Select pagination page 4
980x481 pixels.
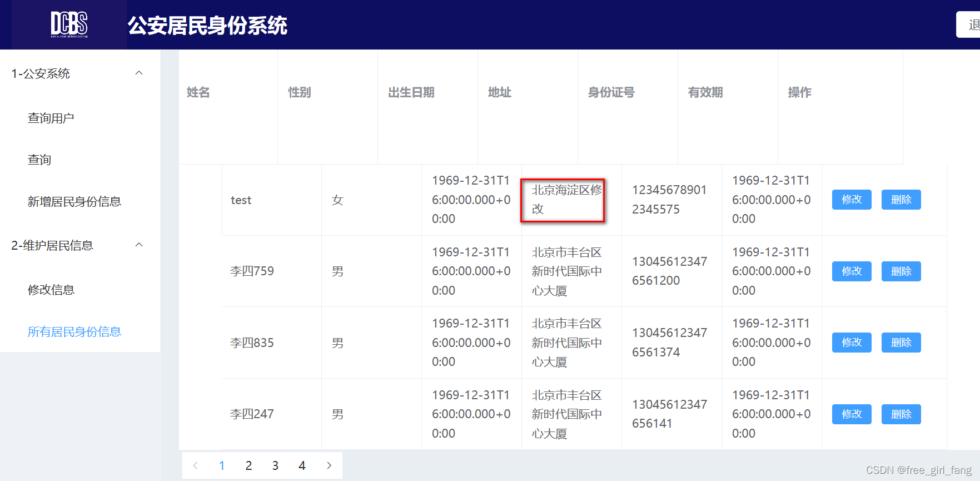[302, 465]
